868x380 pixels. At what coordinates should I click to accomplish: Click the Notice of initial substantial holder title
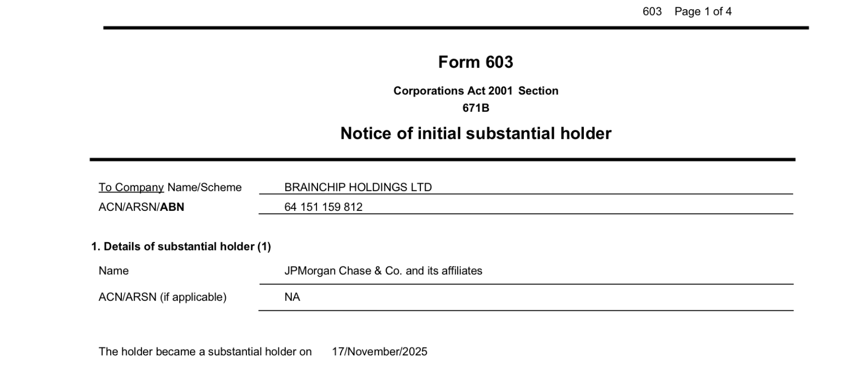476,133
